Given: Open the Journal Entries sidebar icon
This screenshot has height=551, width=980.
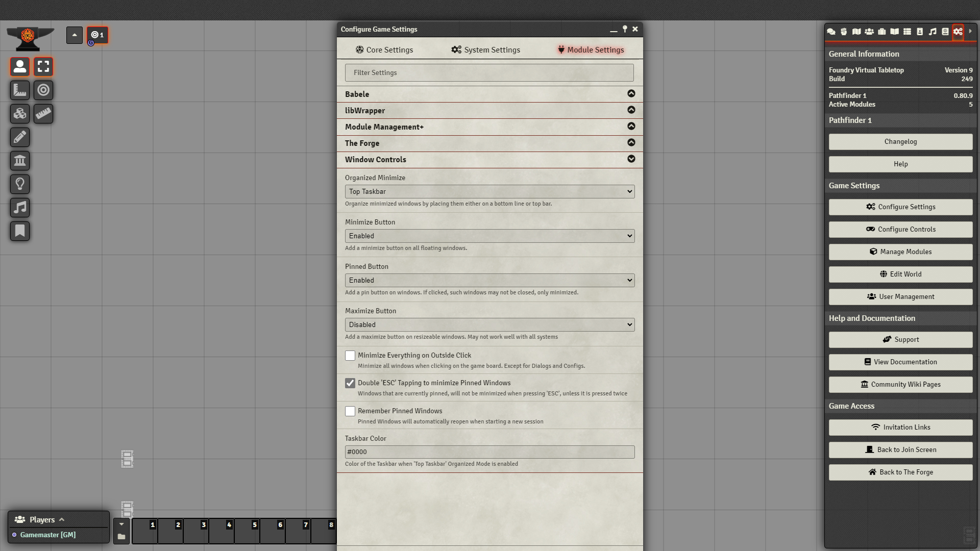Looking at the screenshot, I should point(895,32).
